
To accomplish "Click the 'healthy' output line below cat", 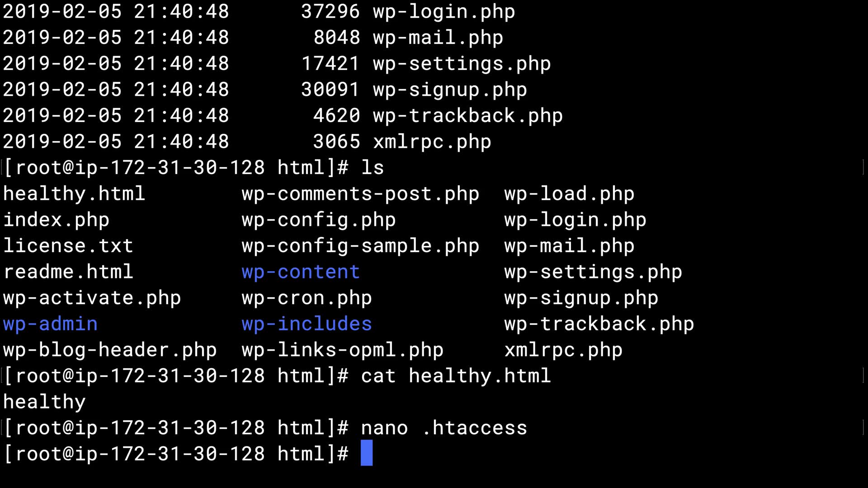I will pyautogui.click(x=44, y=402).
